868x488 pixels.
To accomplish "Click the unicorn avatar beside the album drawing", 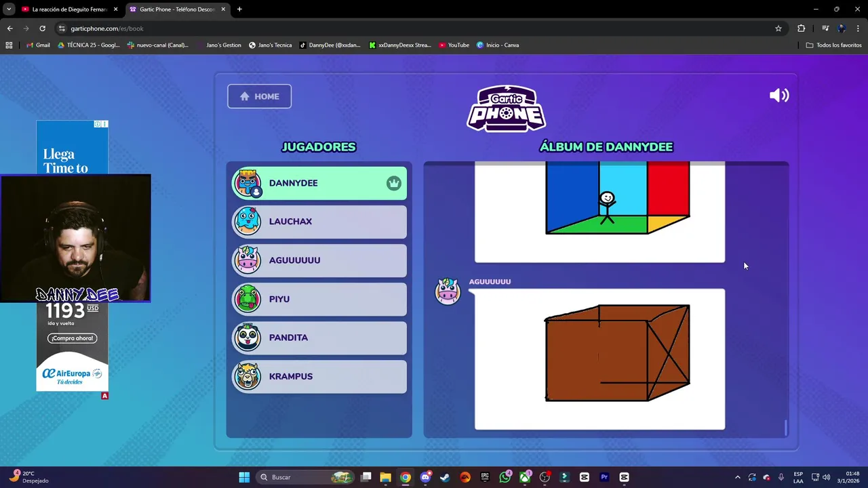I will tap(448, 291).
